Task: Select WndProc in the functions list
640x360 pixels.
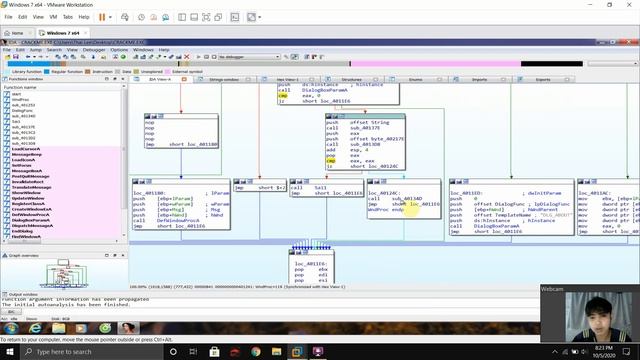Action: coord(20,100)
